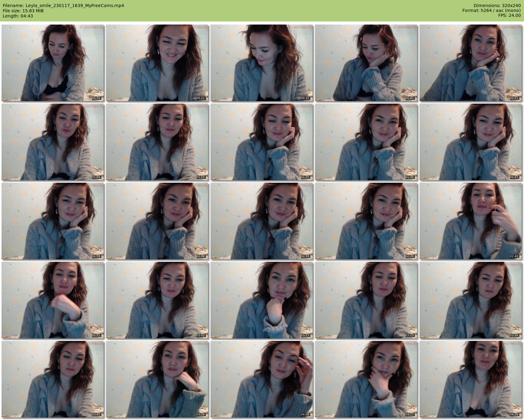
Task: Choose the thumbnail marked 04:17
Action: click(366, 379)
